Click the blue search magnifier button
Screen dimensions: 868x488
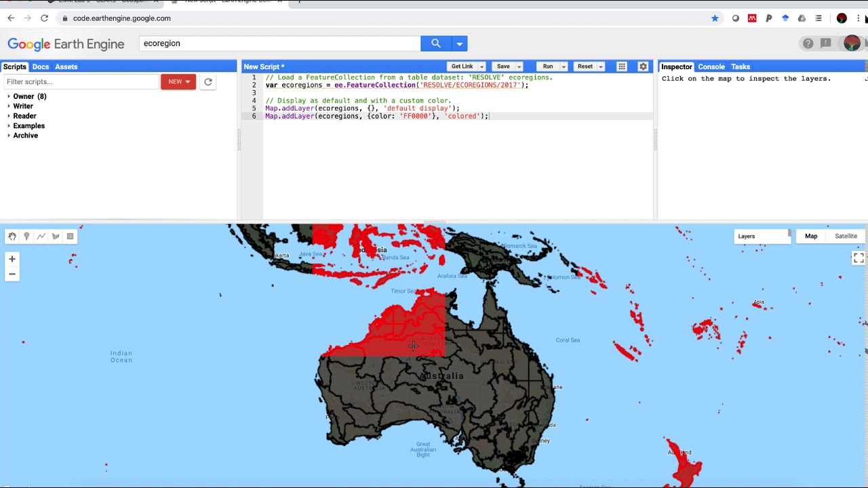click(x=435, y=43)
